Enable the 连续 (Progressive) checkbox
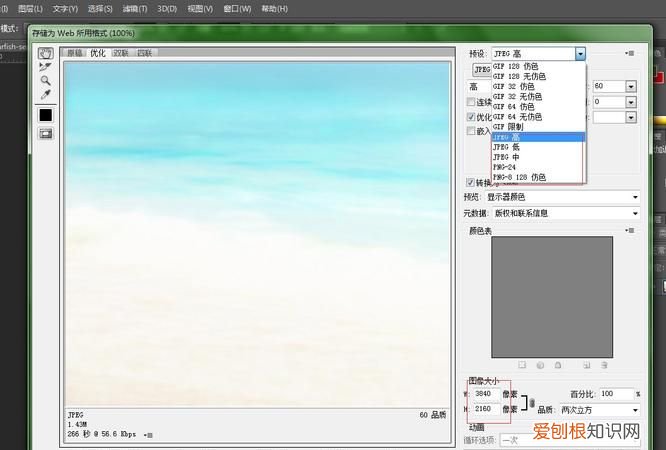The image size is (666, 450). (x=472, y=102)
